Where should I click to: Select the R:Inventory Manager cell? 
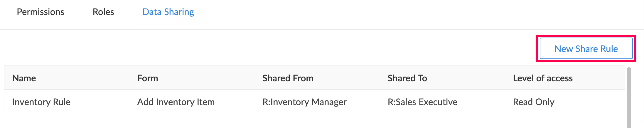pos(304,102)
